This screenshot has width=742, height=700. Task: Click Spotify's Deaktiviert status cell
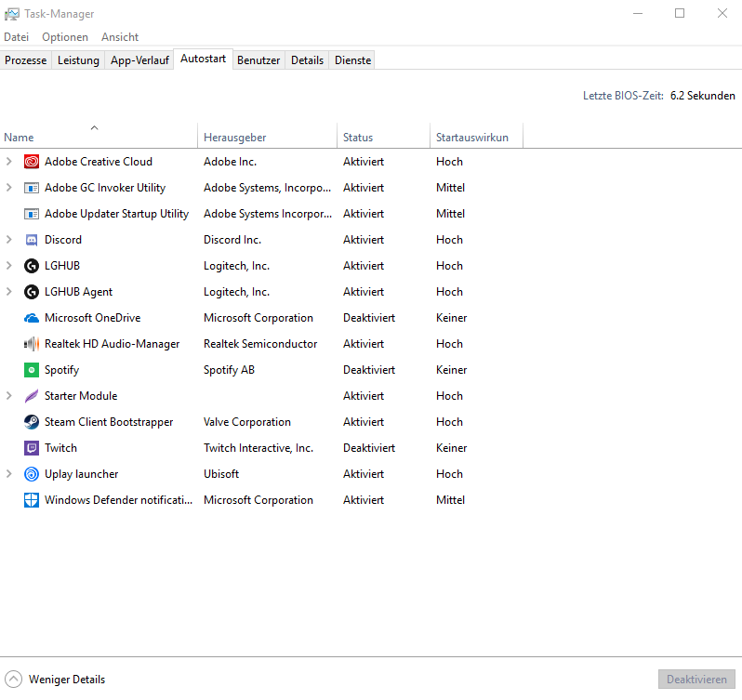[x=369, y=370]
